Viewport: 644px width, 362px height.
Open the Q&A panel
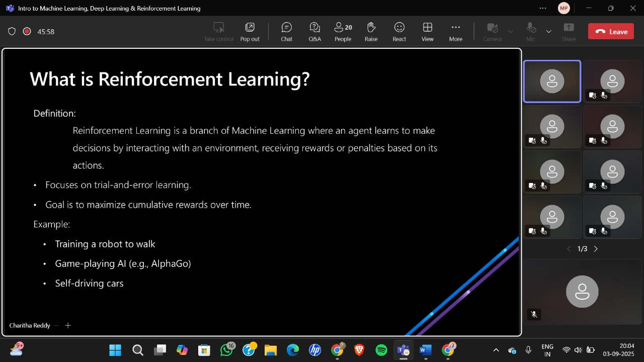[314, 31]
